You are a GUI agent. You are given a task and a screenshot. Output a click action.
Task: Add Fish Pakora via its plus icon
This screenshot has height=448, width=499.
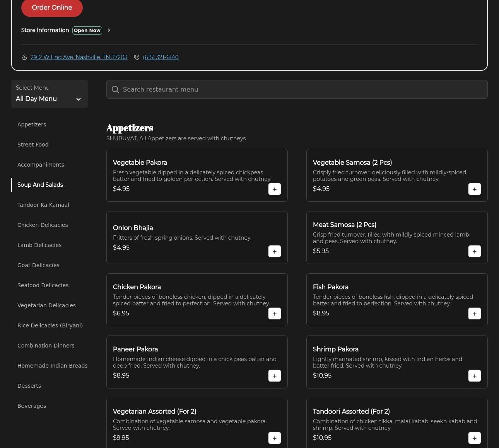[474, 313]
